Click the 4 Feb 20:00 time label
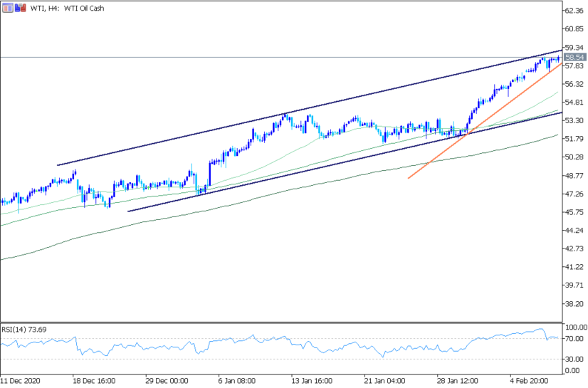The height and width of the screenshot is (388, 588). [x=529, y=381]
